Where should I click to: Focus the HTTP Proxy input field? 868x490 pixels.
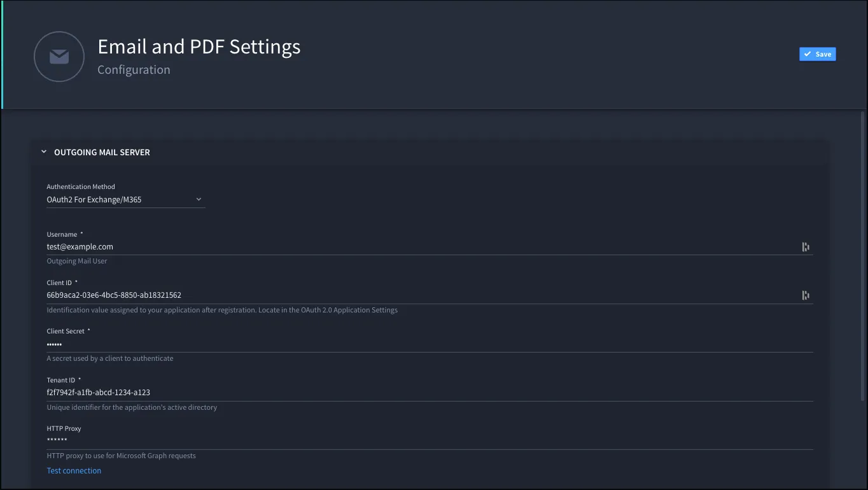coord(430,441)
